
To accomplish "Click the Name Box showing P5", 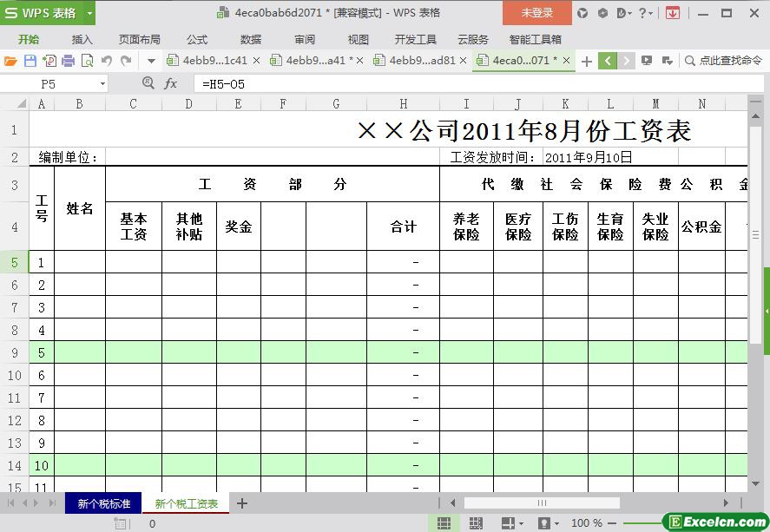I will pos(48,84).
